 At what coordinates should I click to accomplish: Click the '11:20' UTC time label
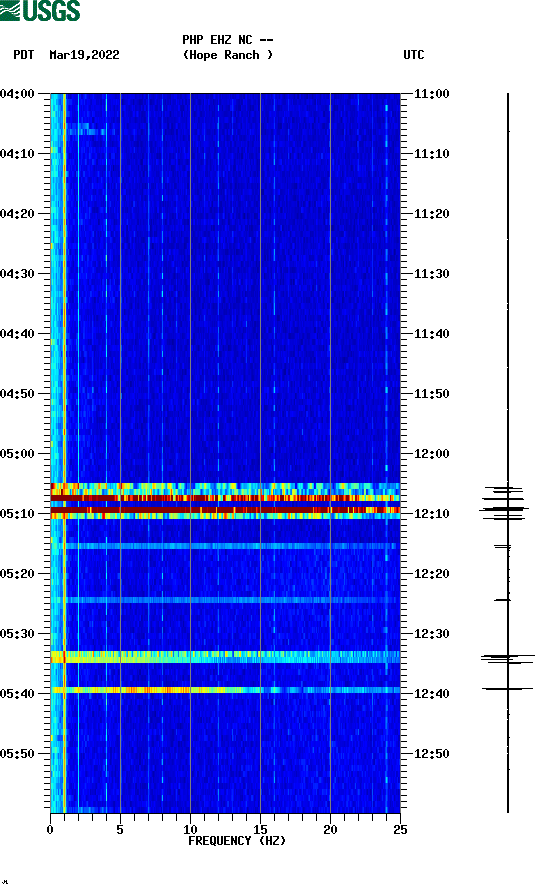[x=431, y=214]
